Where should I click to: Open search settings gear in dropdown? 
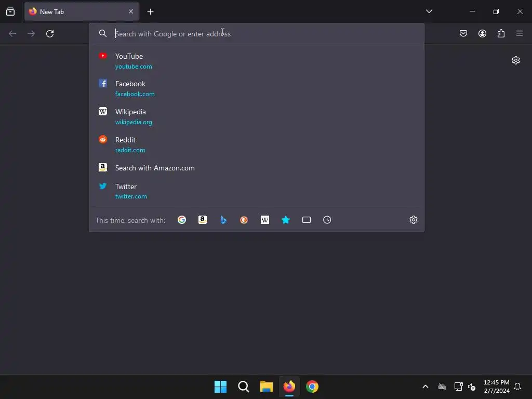click(413, 220)
